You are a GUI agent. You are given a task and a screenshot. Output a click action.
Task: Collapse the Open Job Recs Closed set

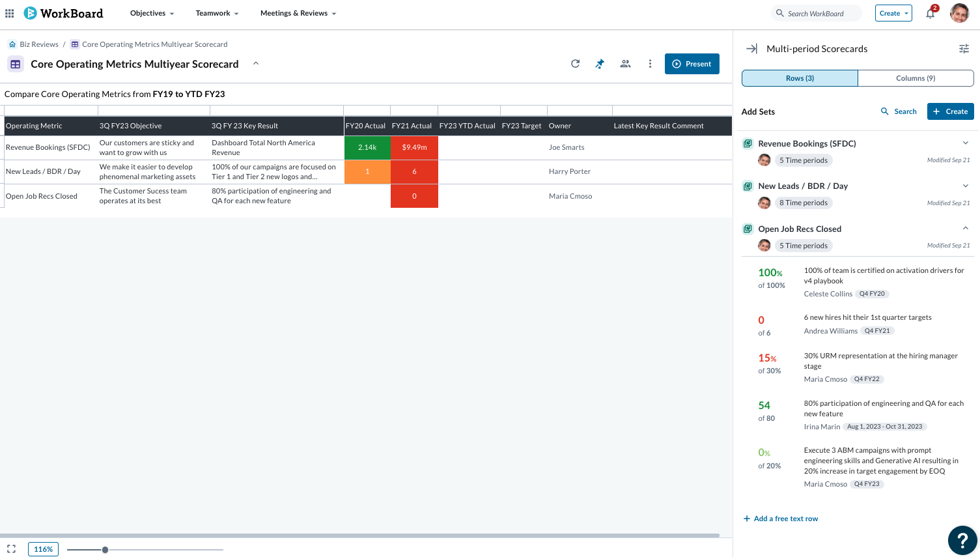coord(966,228)
